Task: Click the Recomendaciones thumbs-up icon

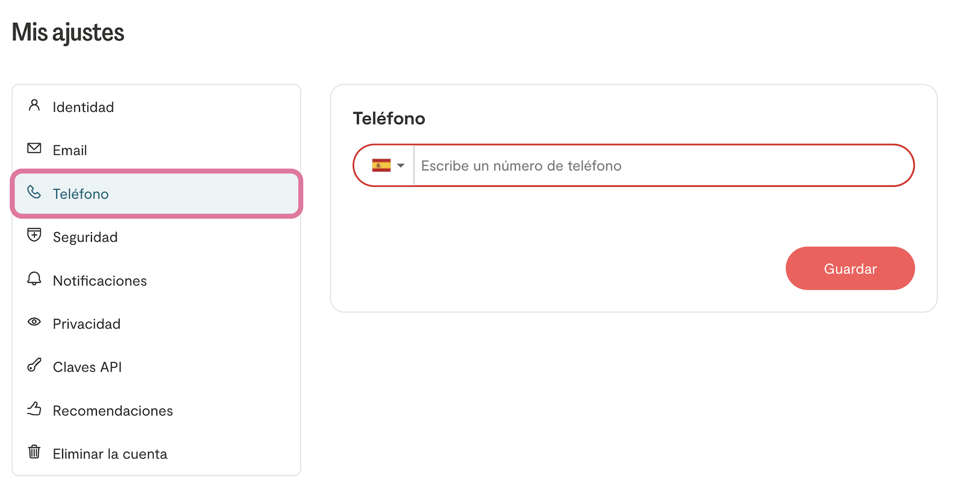Action: click(x=34, y=408)
